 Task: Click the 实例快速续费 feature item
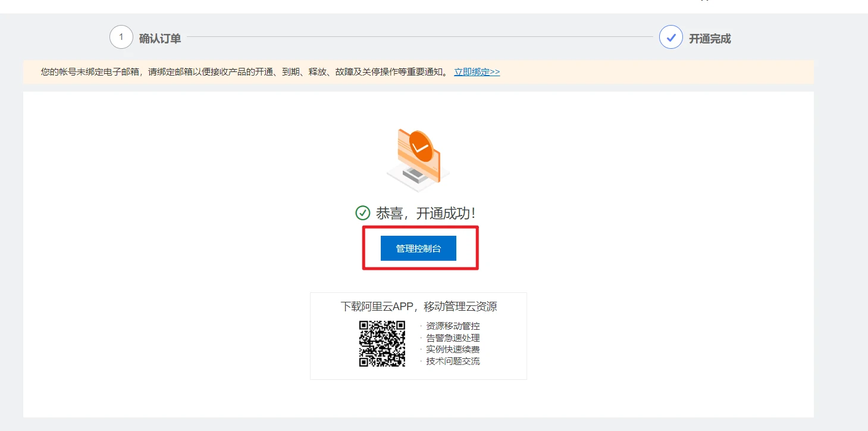tap(452, 349)
